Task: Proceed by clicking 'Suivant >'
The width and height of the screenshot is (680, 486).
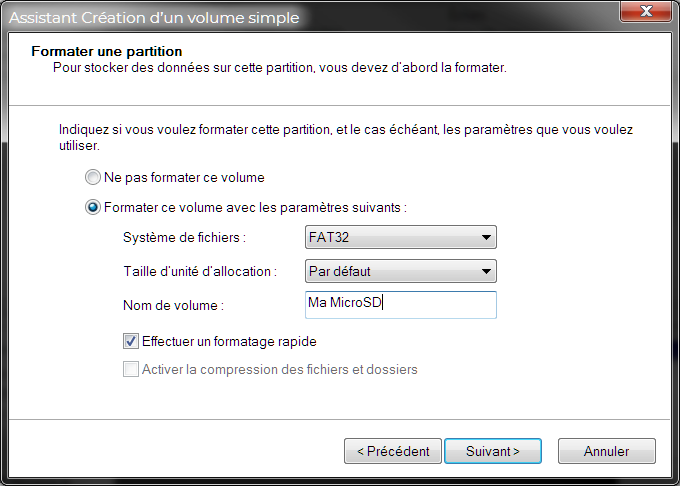Action: pyautogui.click(x=493, y=451)
